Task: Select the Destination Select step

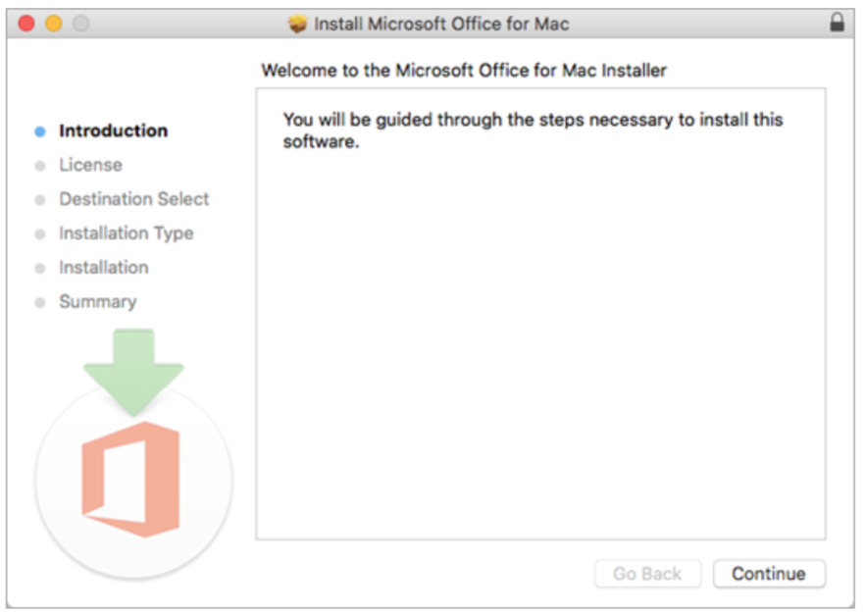Action: coord(134,199)
